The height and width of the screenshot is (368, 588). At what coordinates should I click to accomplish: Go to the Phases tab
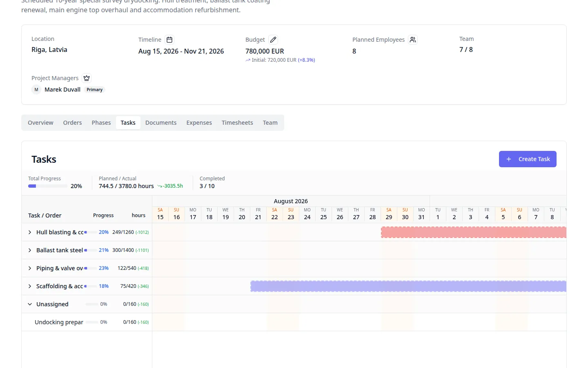pyautogui.click(x=101, y=123)
